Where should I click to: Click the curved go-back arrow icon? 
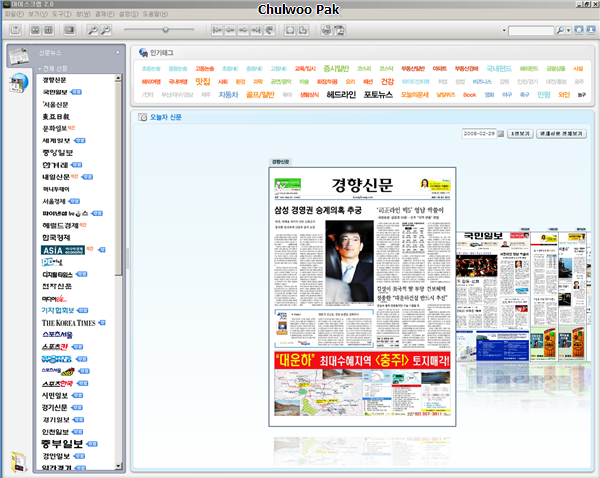269,30
